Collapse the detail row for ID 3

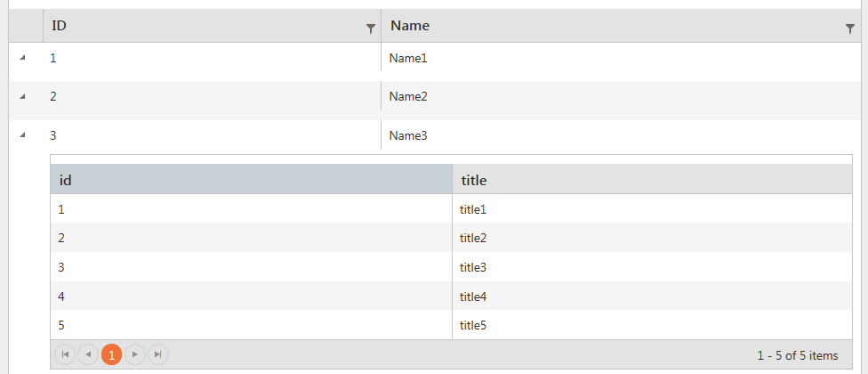[22, 135]
